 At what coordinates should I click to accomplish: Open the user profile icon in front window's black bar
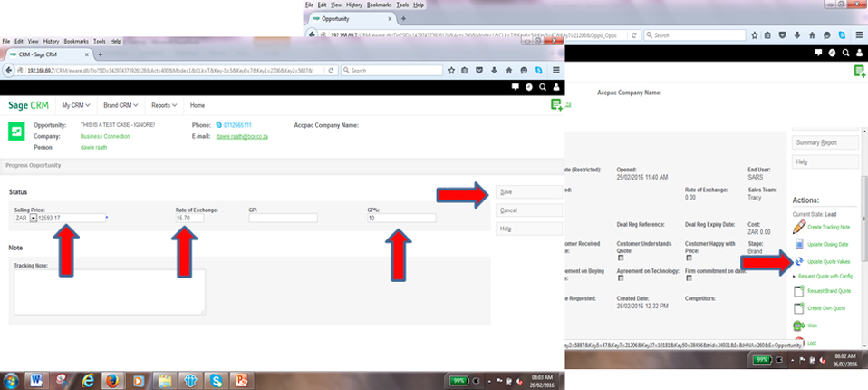pyautogui.click(x=556, y=87)
